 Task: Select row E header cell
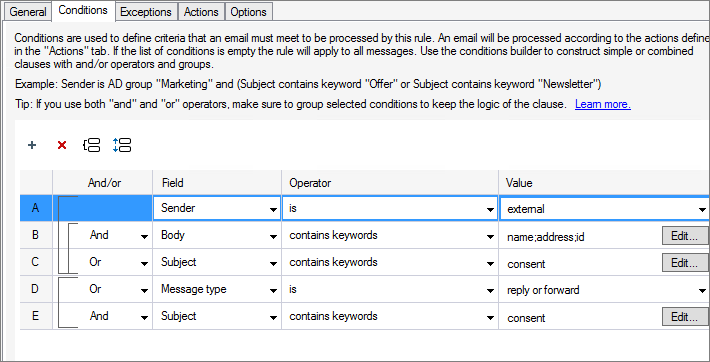36,316
